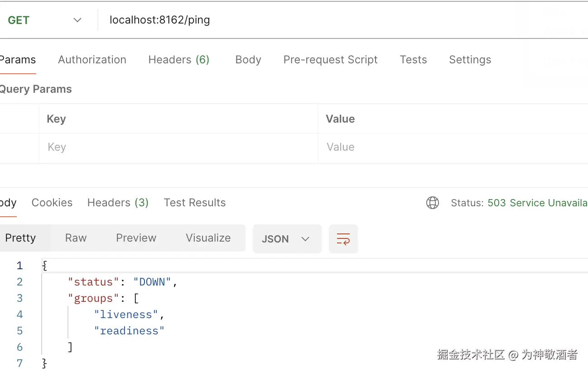Select the Visualize response view
Viewport: 588px width, 371px height.
click(x=208, y=238)
